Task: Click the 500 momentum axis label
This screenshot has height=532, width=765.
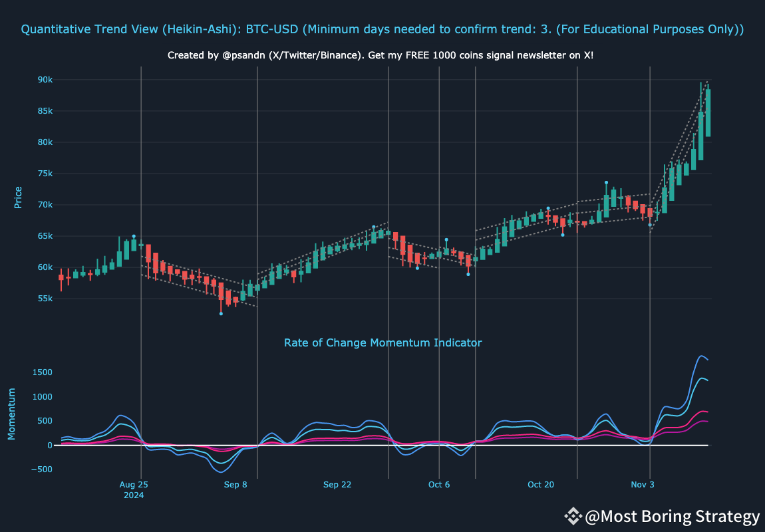Action: point(45,421)
